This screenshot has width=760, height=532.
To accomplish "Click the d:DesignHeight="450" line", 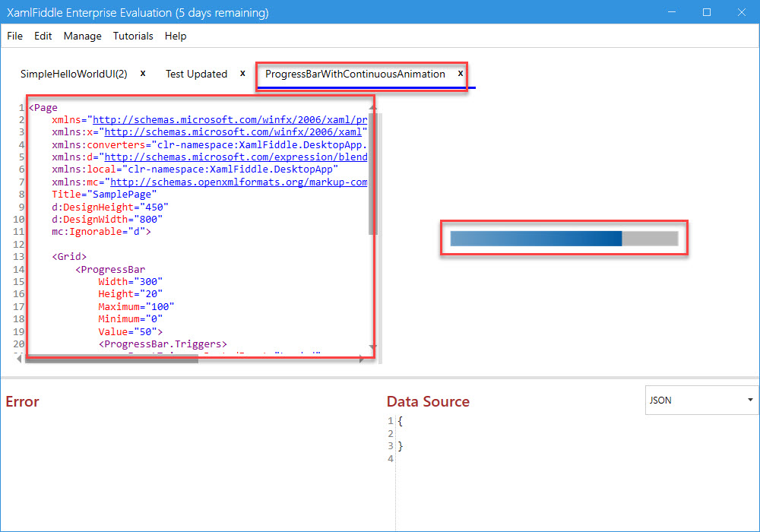I will (x=110, y=207).
